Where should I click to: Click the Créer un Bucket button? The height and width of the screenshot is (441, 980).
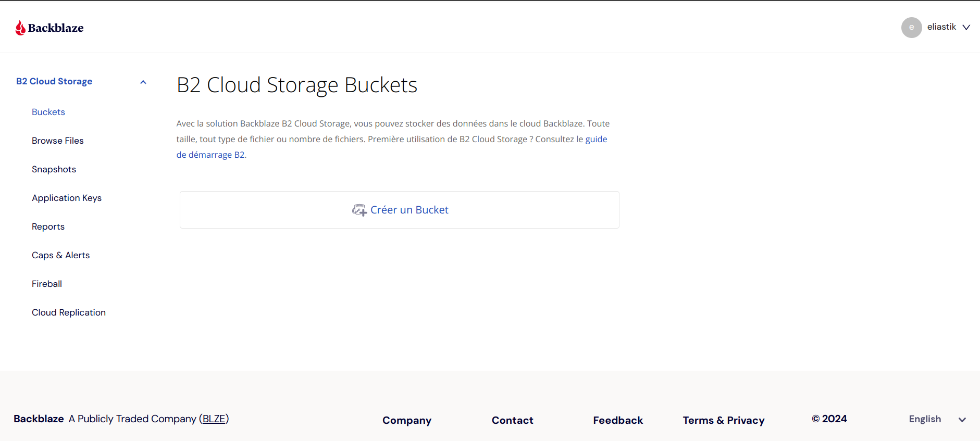coord(400,210)
